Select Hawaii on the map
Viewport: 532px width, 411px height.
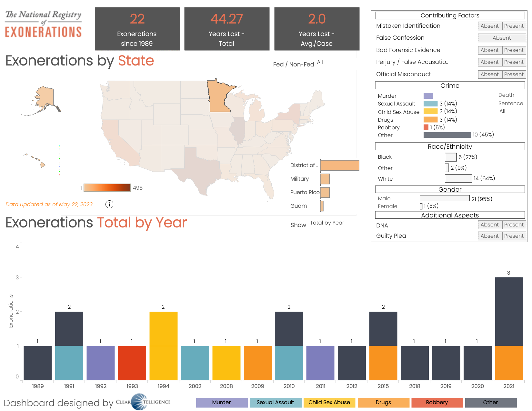click(x=42, y=165)
